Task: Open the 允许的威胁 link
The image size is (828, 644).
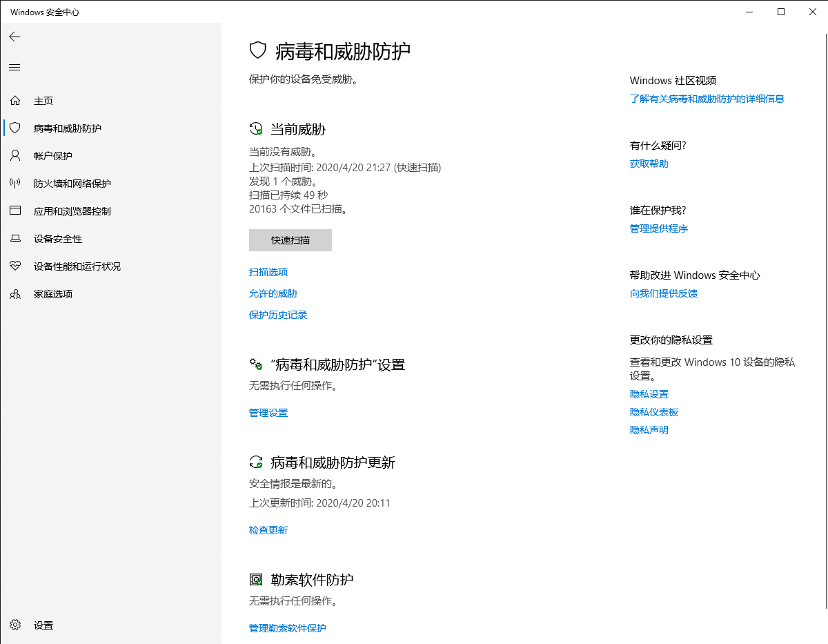Action: click(273, 293)
